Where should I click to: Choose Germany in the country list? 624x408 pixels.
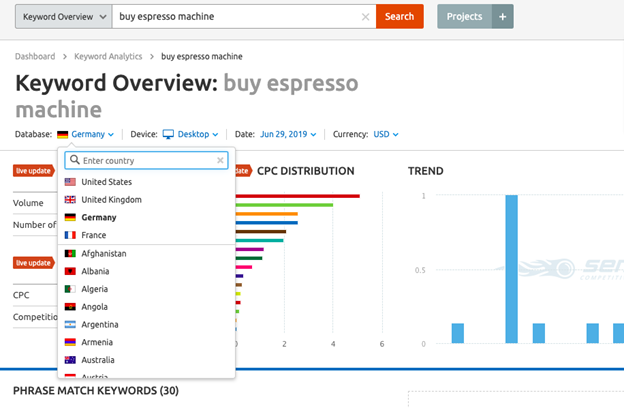(146, 217)
